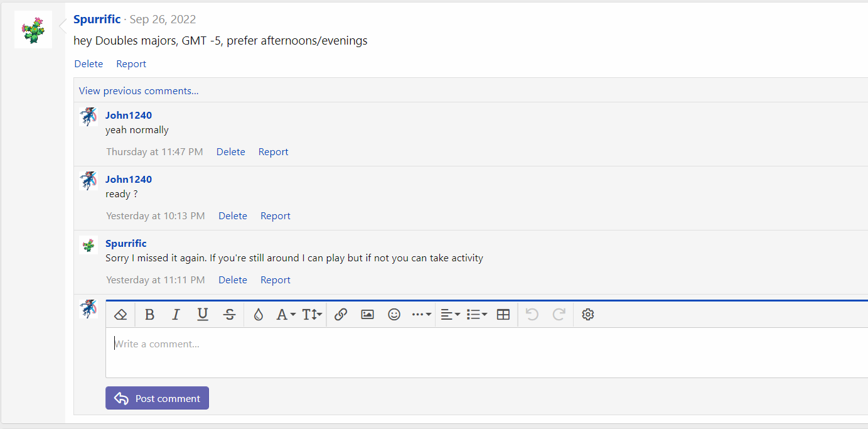868x429 pixels.
Task: Click your avatar beside the comment editor
Action: click(89, 309)
